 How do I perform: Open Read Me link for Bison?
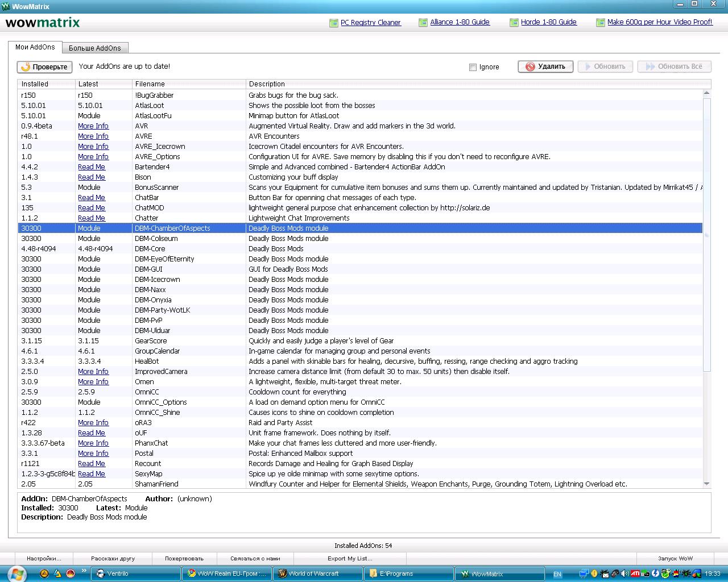(92, 177)
